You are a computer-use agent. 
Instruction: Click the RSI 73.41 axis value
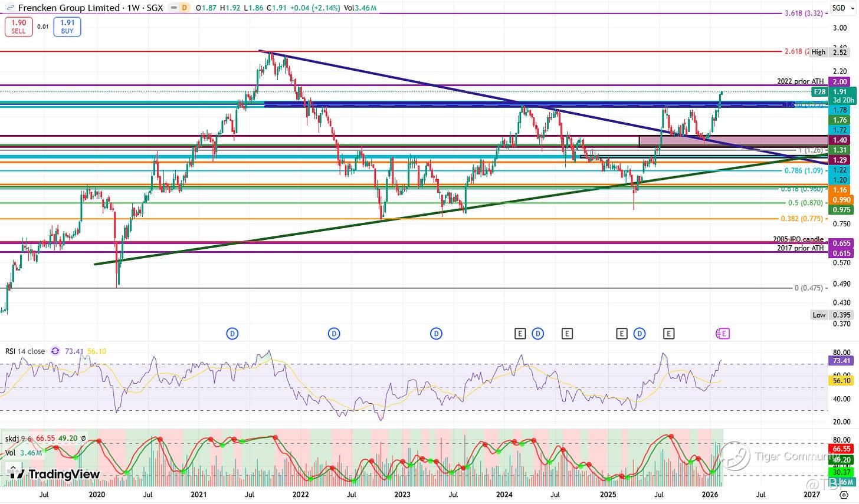tap(841, 361)
